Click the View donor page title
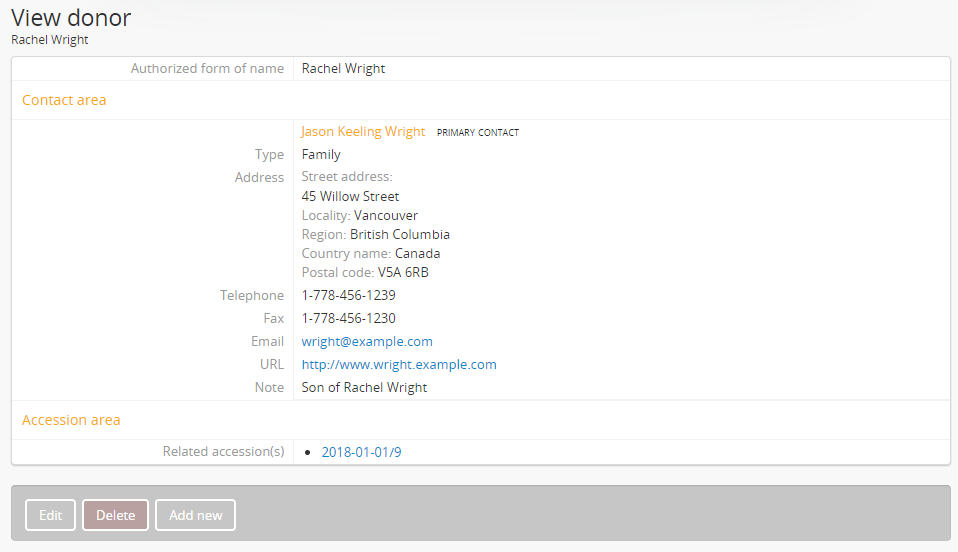Screen dimensions: 958x552 point(71,17)
